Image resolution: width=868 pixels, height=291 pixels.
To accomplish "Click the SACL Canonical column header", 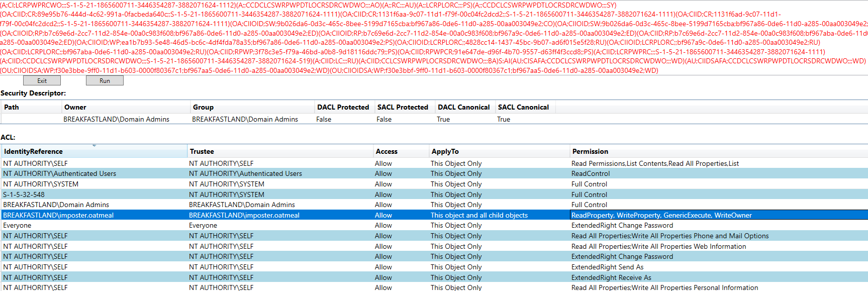I will (523, 107).
